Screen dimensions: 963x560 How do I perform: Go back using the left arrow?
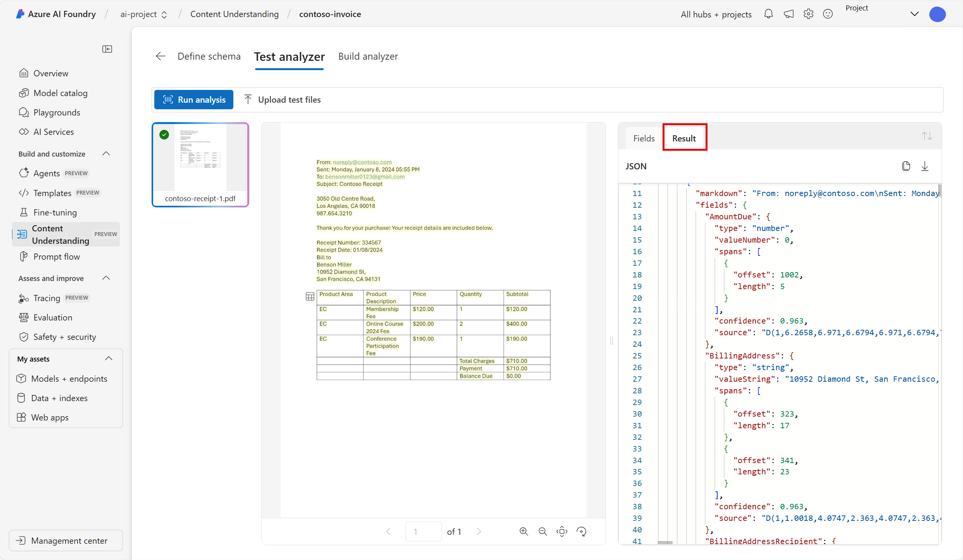coord(160,56)
